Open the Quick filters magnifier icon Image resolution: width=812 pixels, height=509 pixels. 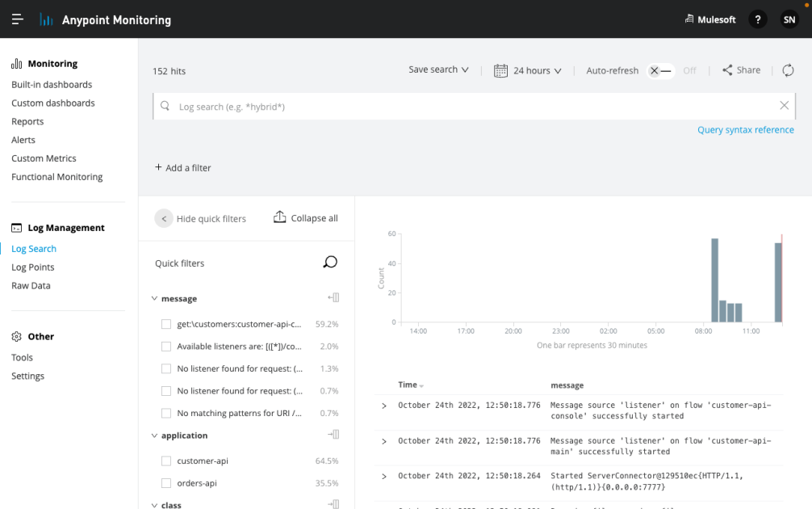point(329,262)
